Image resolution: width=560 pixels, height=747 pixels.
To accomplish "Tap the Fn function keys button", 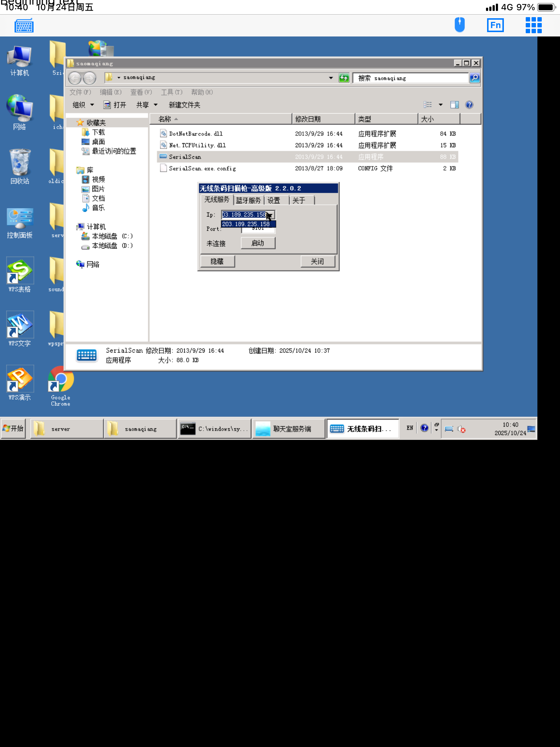I will click(x=495, y=25).
